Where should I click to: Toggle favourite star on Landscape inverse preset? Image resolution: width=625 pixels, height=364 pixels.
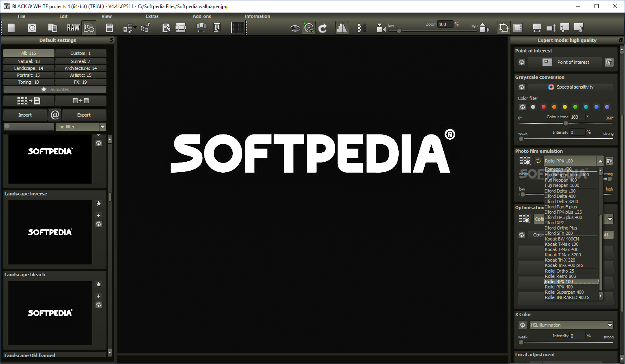[99, 204]
